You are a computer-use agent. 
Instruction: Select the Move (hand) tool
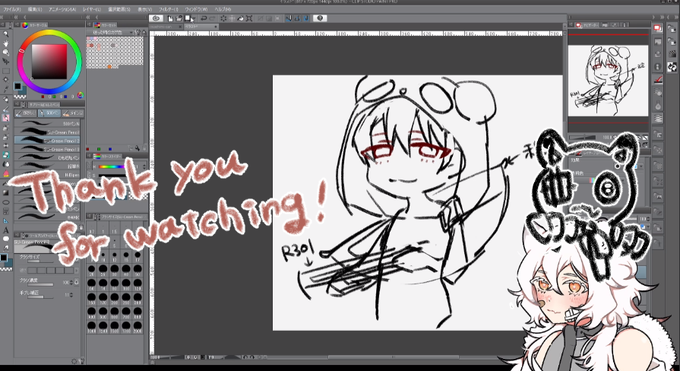point(6,43)
